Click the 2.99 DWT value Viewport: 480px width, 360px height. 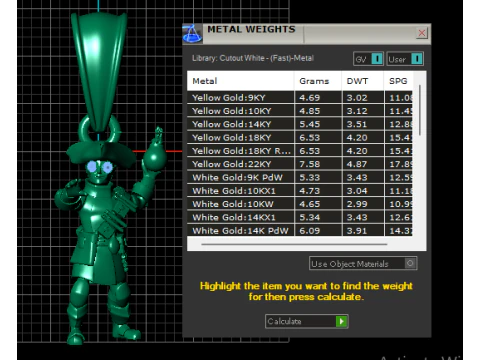pyautogui.click(x=357, y=204)
